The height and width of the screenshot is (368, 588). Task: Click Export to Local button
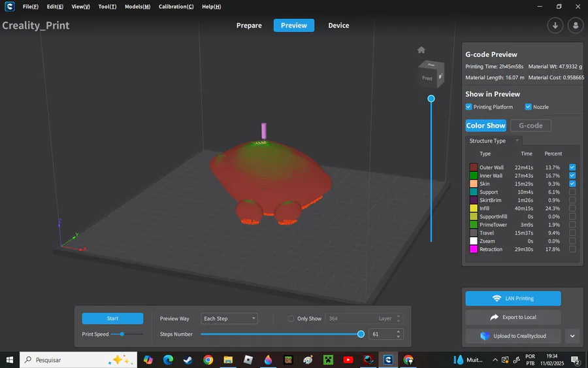513,318
